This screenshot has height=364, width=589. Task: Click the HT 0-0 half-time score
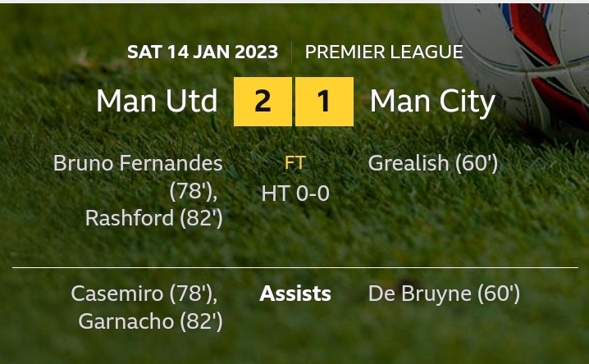[x=294, y=193]
